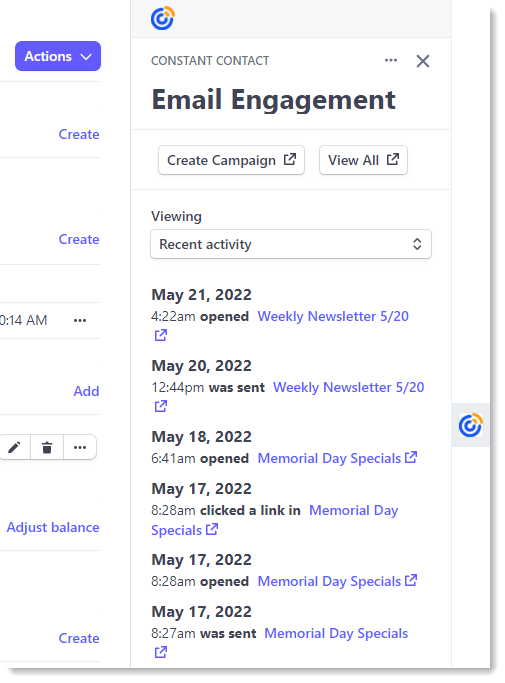The height and width of the screenshot is (683, 505).
Task: Click the May 20, 2022 date heading
Action: click(201, 366)
